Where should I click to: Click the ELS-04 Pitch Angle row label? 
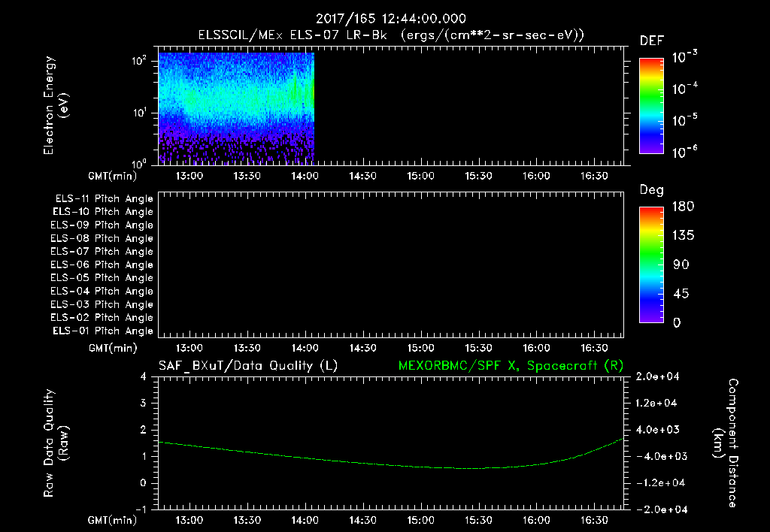(102, 291)
